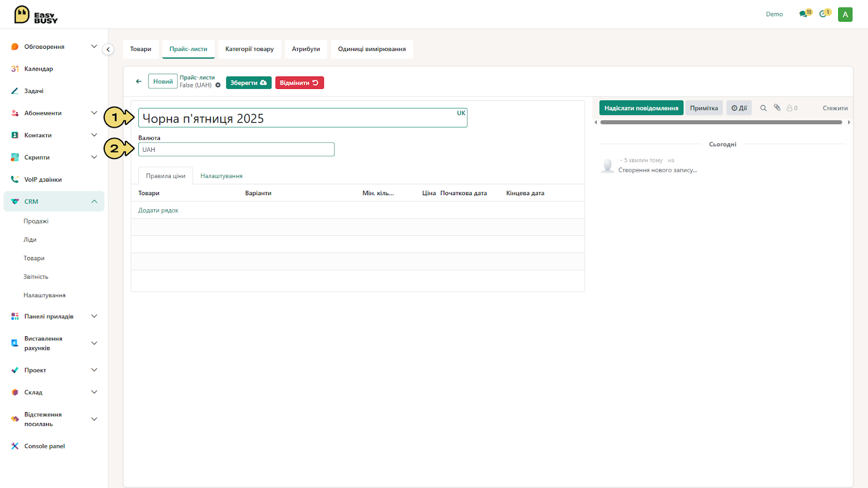Collapse the CRM section chevron
Image resolution: width=868 pixels, height=488 pixels.
pos(94,201)
